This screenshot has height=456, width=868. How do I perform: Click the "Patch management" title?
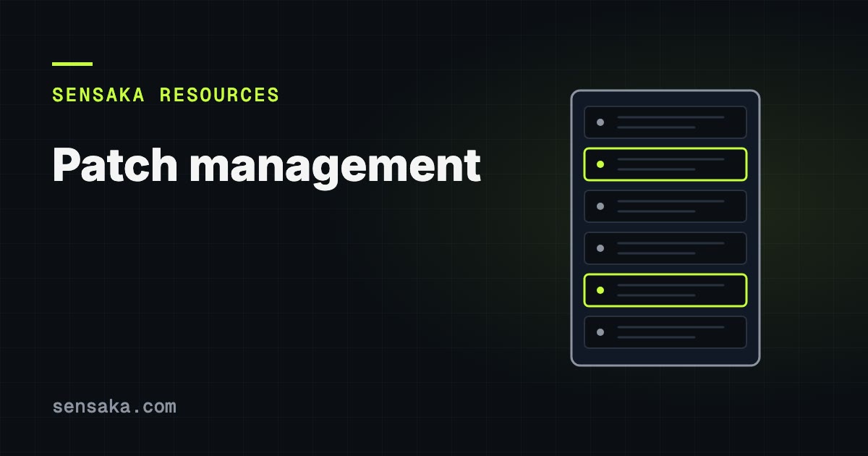pyautogui.click(x=266, y=166)
